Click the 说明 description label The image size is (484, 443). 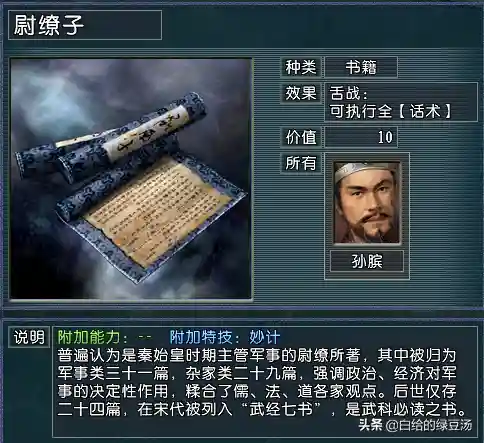pos(29,337)
